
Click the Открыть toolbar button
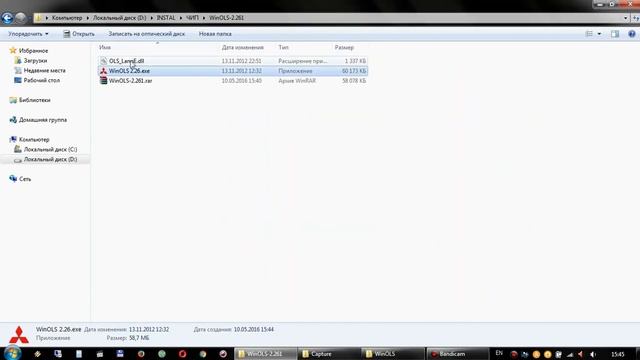coord(79,34)
